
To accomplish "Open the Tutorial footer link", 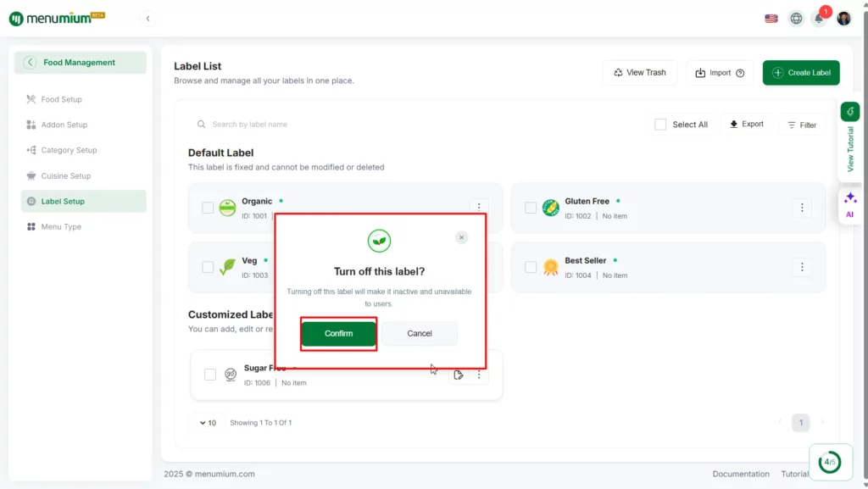I will coord(794,474).
